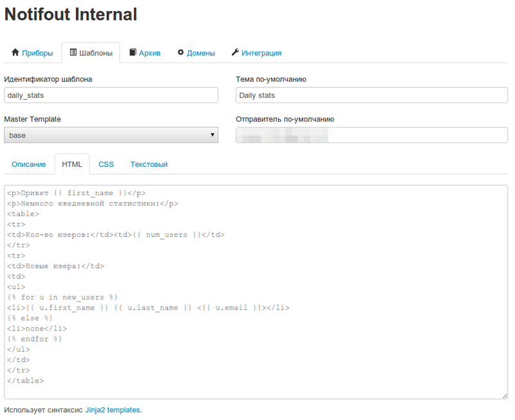The height and width of the screenshot is (420, 515).
Task: Click the gear icon beside Домены
Action: [181, 53]
